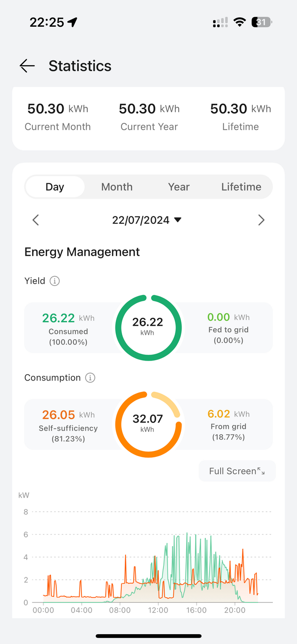
Task: Switch to the Year view
Action: tap(179, 187)
